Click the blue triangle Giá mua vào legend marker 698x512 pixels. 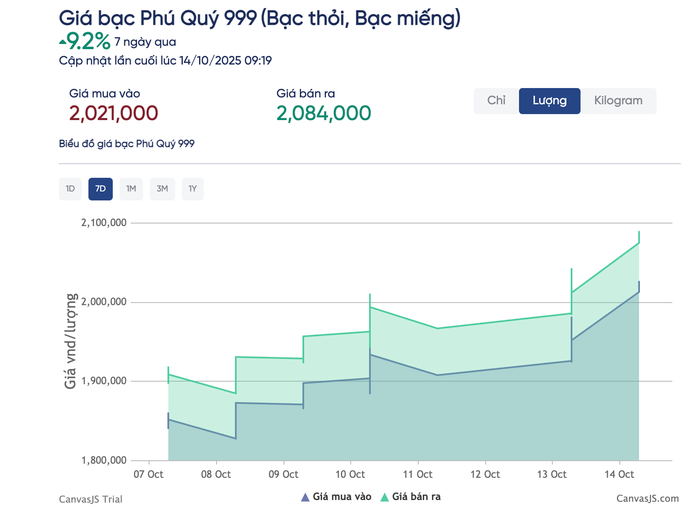[305, 496]
